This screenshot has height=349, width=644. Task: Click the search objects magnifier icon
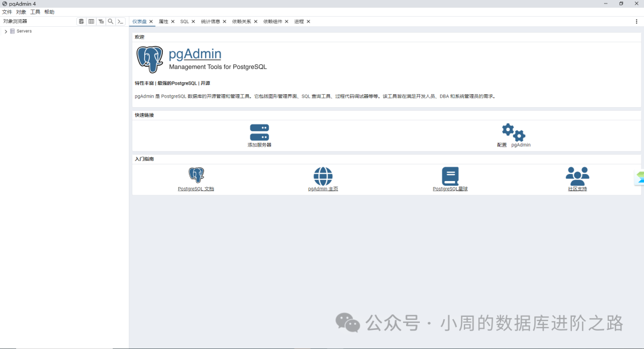[x=110, y=21]
